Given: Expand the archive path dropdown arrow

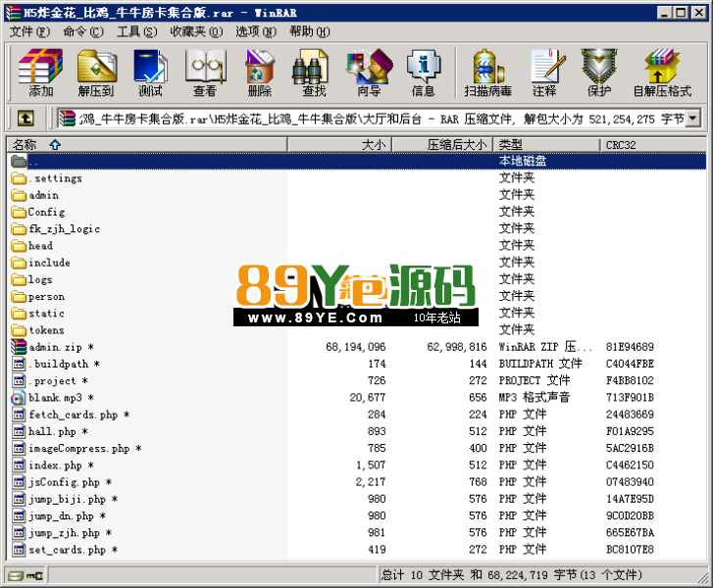Looking at the screenshot, I should 692,119.
